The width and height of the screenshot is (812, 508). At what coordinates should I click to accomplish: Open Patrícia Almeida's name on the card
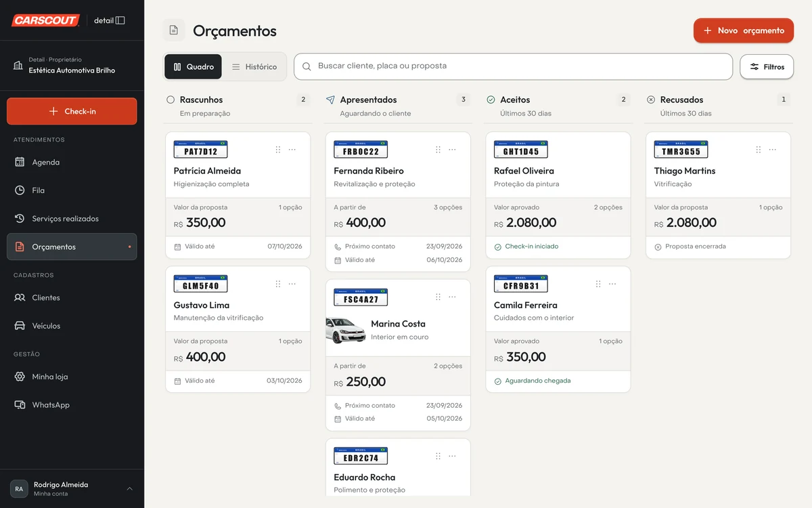(x=207, y=171)
